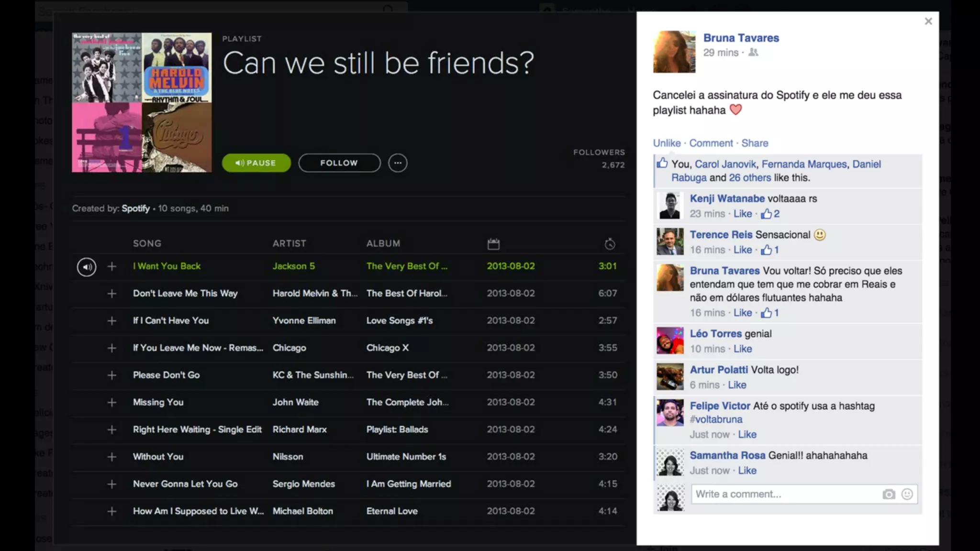Add 'Please Don't Go' with plus icon
The height and width of the screenshot is (551, 980).
(x=112, y=375)
